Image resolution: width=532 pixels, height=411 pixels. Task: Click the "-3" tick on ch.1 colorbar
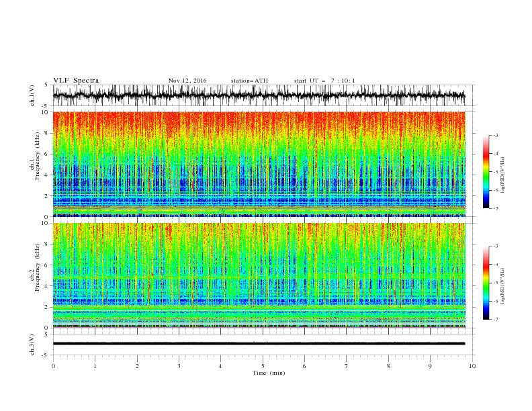[496, 135]
